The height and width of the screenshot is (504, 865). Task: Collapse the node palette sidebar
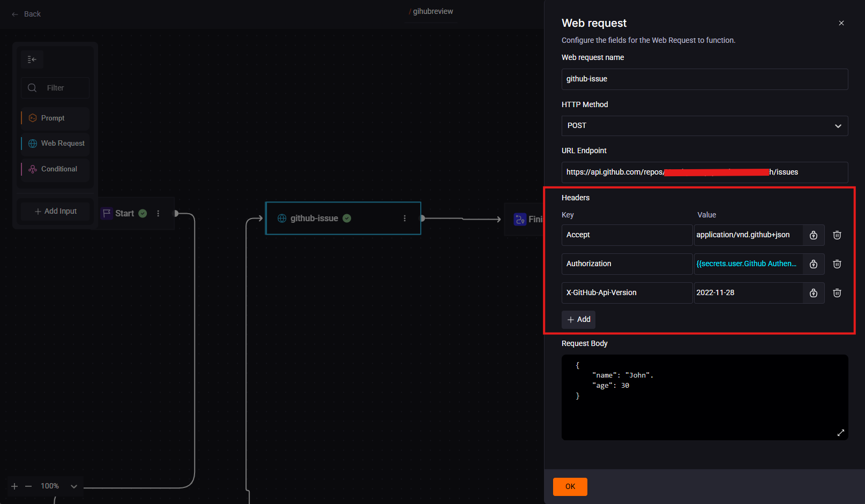pyautogui.click(x=32, y=59)
